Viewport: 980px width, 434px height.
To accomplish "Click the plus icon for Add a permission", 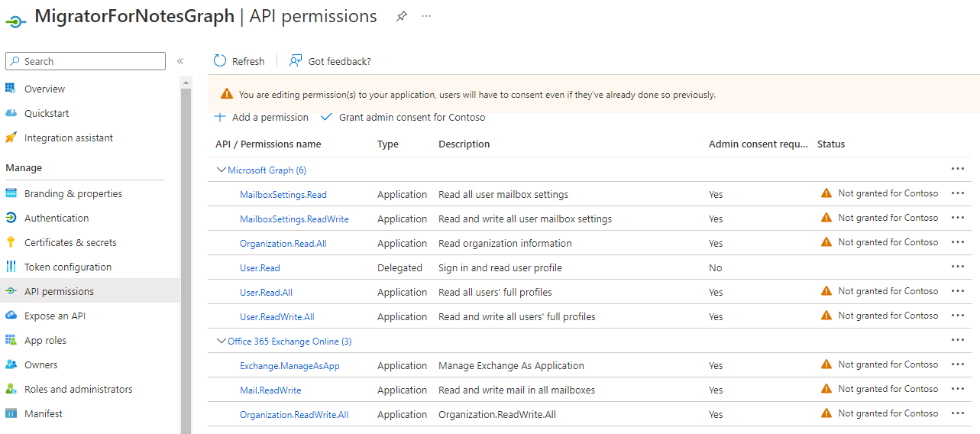I will [x=220, y=117].
